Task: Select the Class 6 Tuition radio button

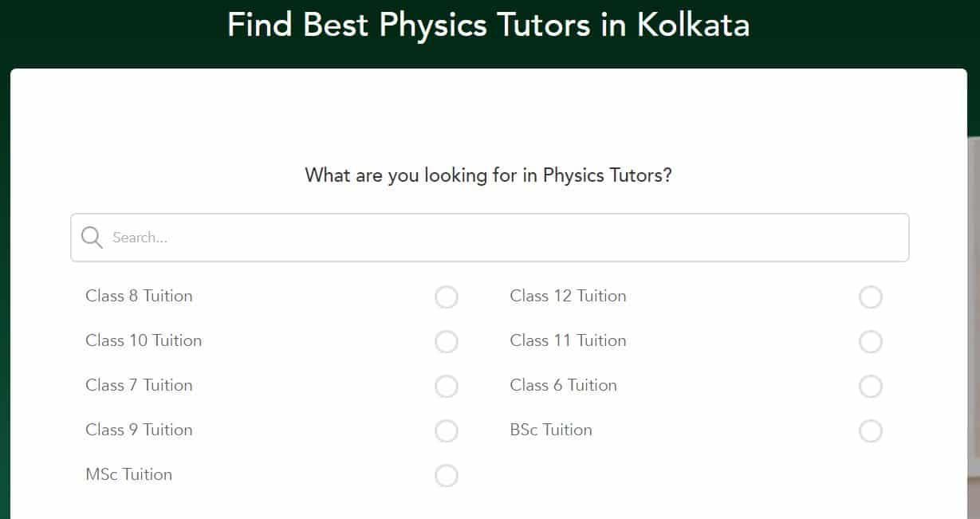Action: (x=871, y=386)
